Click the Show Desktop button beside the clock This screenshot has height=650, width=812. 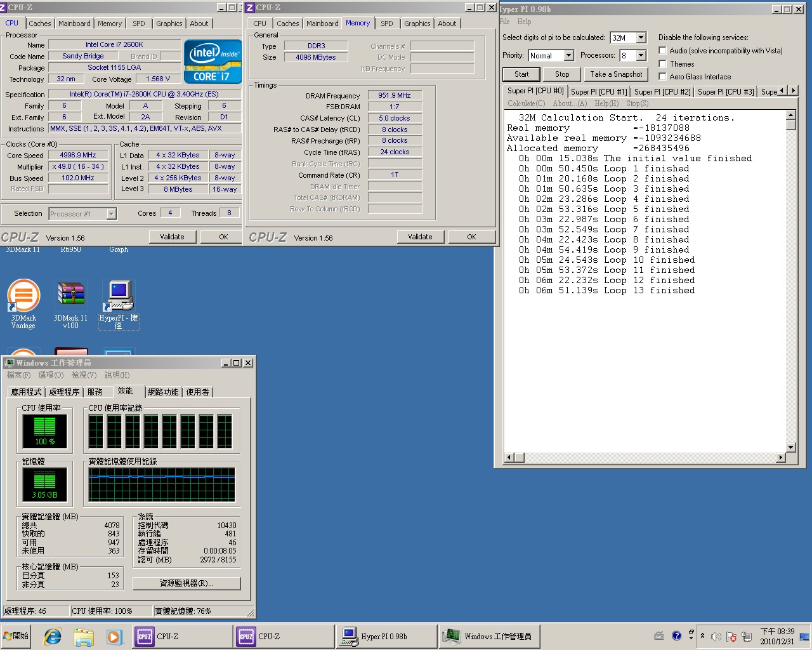tap(804, 636)
